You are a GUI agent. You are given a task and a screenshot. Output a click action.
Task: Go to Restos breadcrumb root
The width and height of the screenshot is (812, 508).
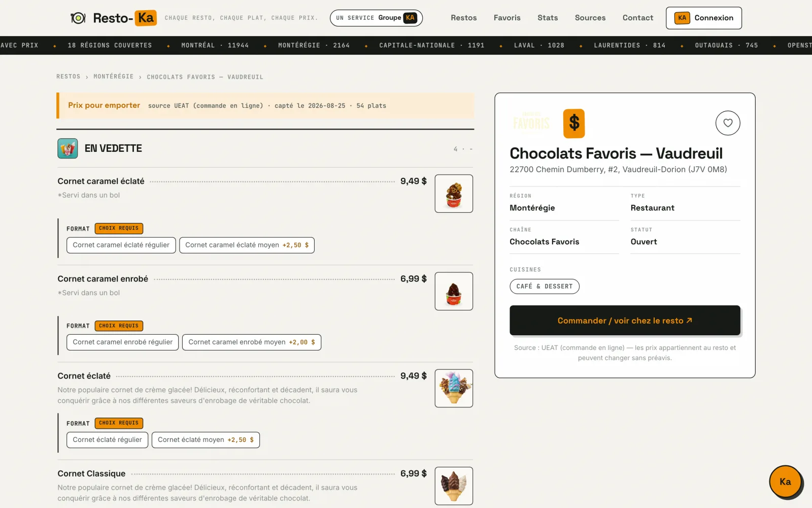pos(69,77)
